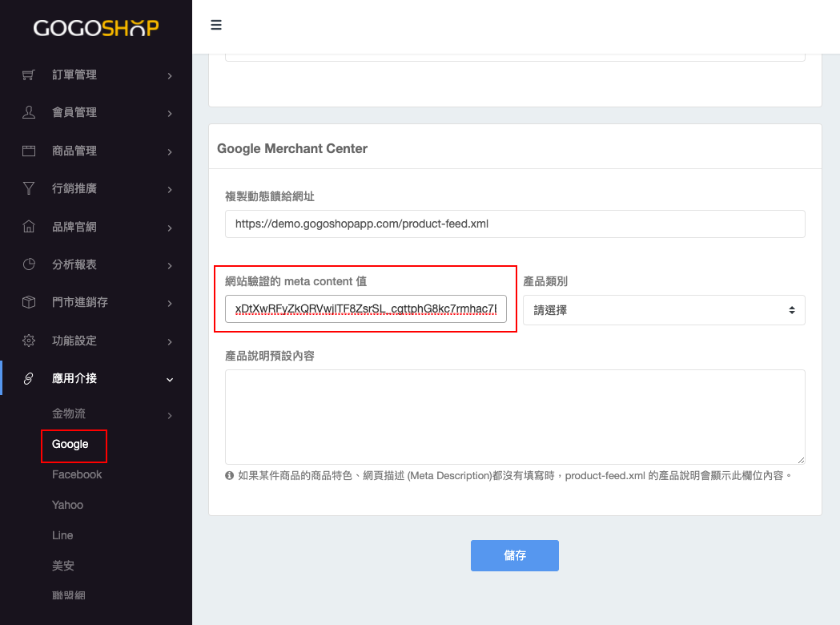Image resolution: width=840 pixels, height=625 pixels.
Task: Click the 複製動態饋給網址 label
Action: [270, 197]
